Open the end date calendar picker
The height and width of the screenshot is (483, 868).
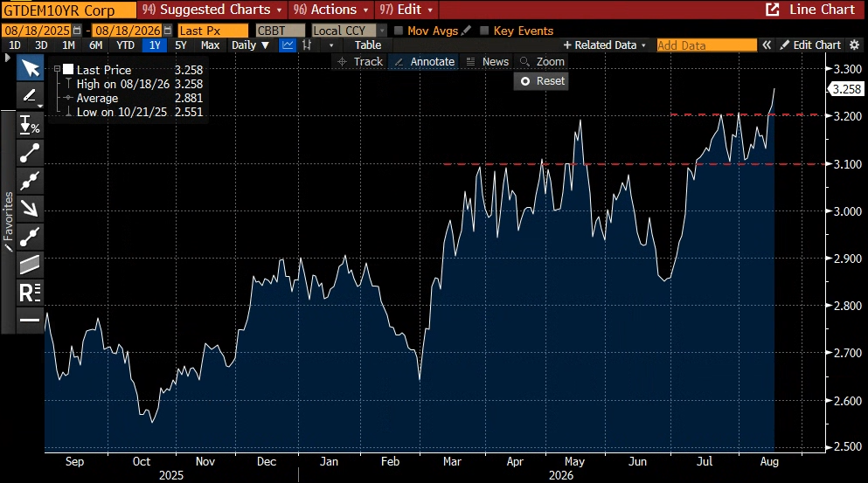[168, 31]
